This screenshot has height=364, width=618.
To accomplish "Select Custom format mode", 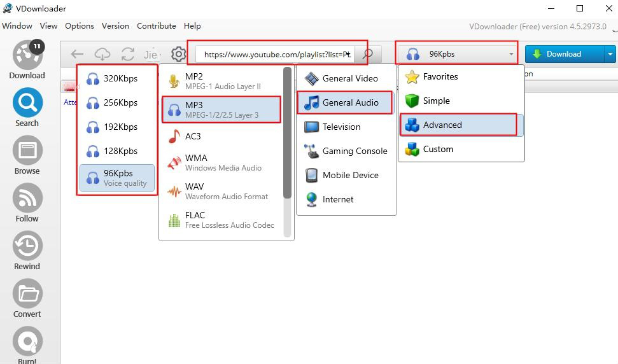I will click(x=461, y=150).
